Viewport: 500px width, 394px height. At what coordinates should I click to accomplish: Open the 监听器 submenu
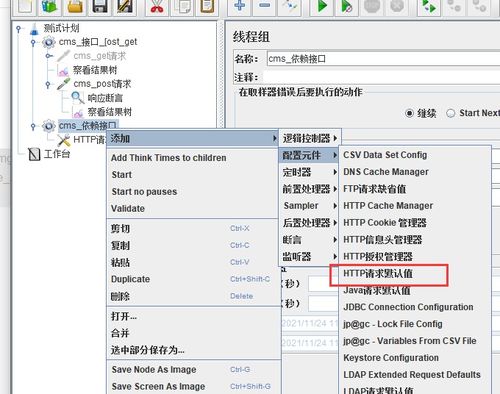point(309,257)
